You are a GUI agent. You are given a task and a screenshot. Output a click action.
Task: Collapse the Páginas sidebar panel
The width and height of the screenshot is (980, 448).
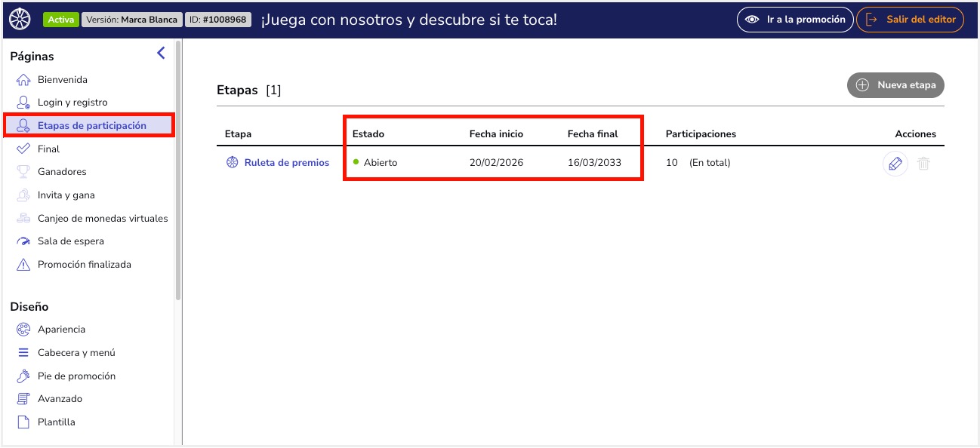[x=159, y=53]
